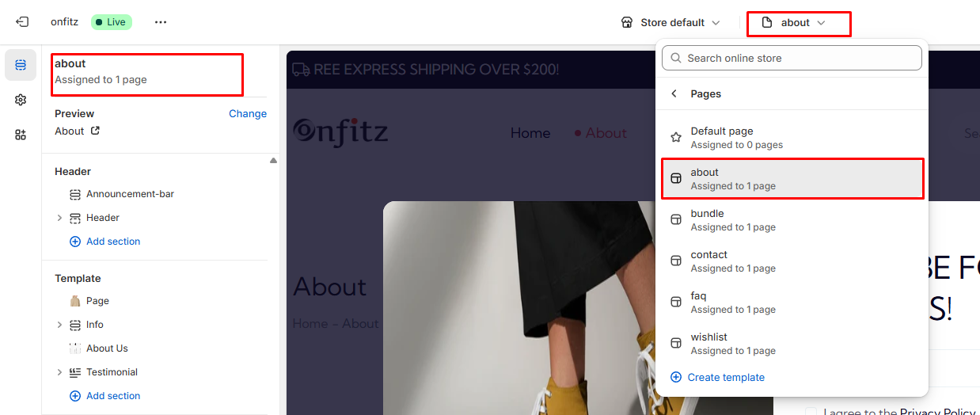
Task: Select Announcement-bar tree item
Action: click(x=130, y=194)
